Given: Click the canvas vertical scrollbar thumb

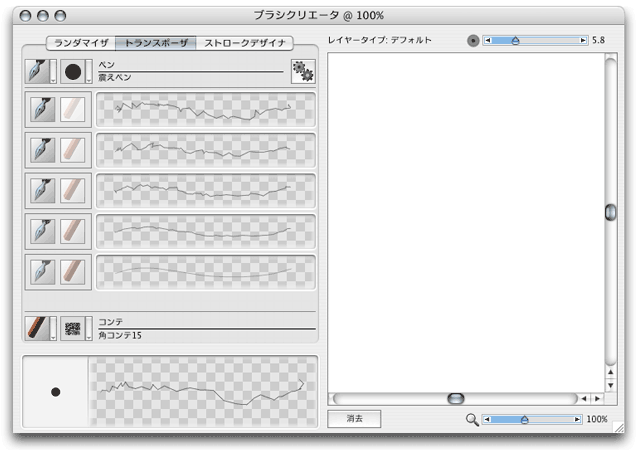Looking at the screenshot, I should coord(611,212).
